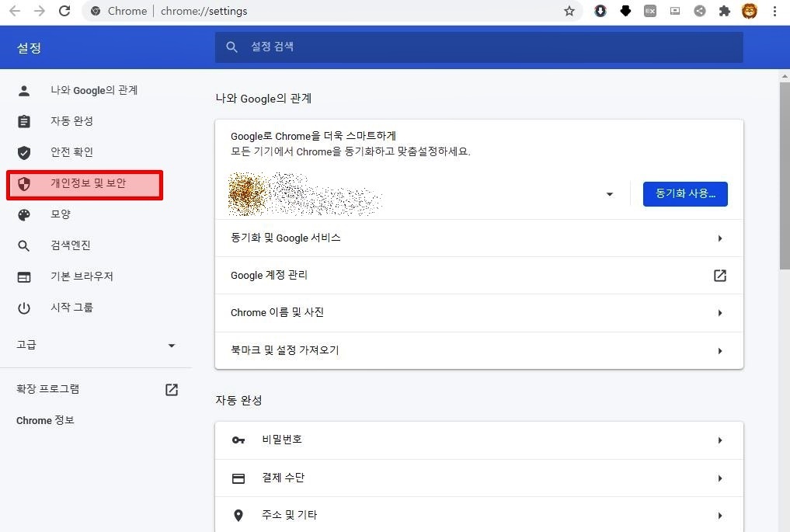
Task: Open 북마크 및 설정 가져오기 row
Action: [479, 350]
